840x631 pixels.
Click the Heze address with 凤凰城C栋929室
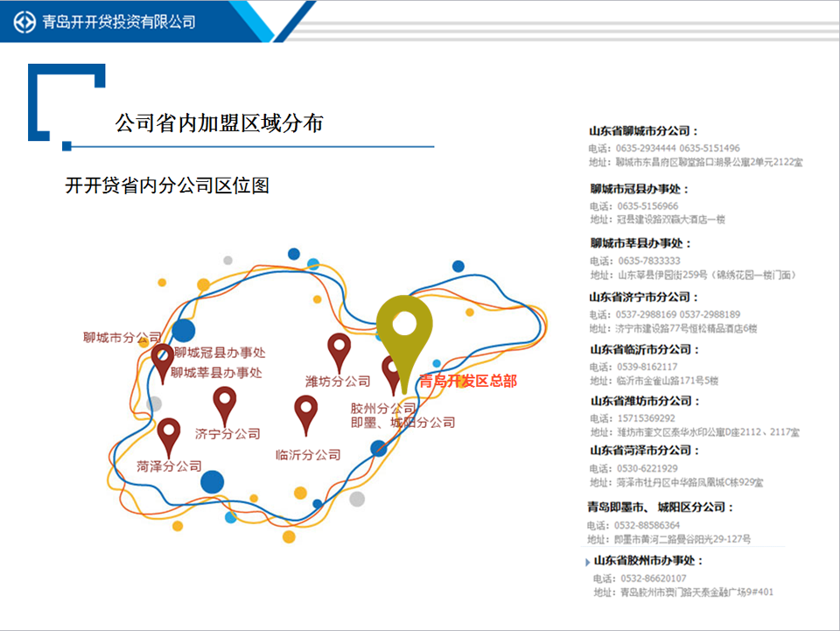point(676,483)
